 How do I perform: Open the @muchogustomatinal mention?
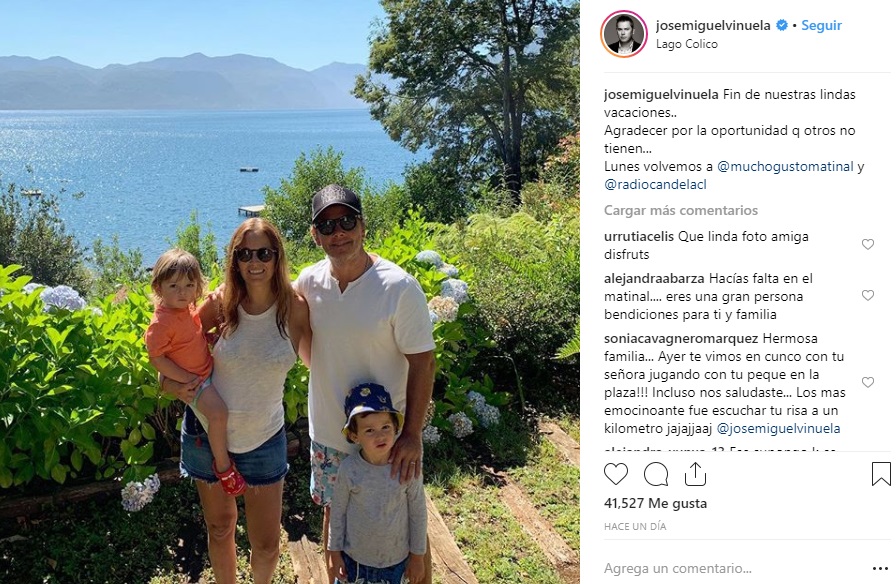[x=785, y=166]
